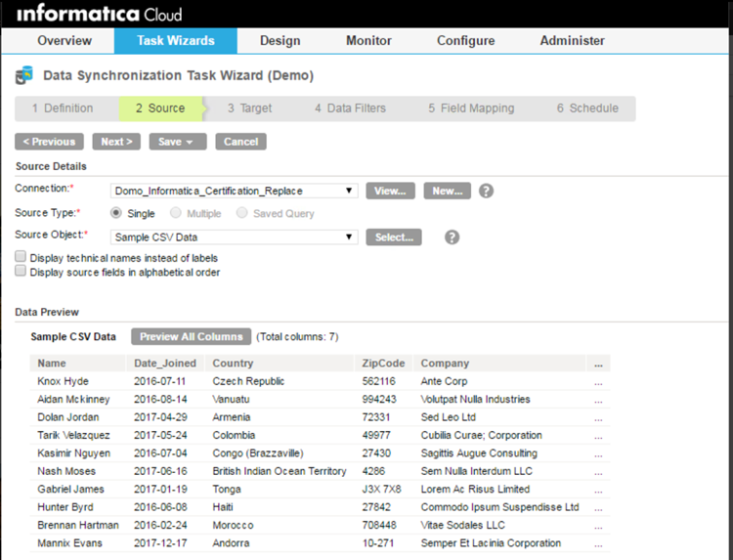Click British Indian Ocean Territory cell
The height and width of the screenshot is (560, 733).
(x=280, y=471)
